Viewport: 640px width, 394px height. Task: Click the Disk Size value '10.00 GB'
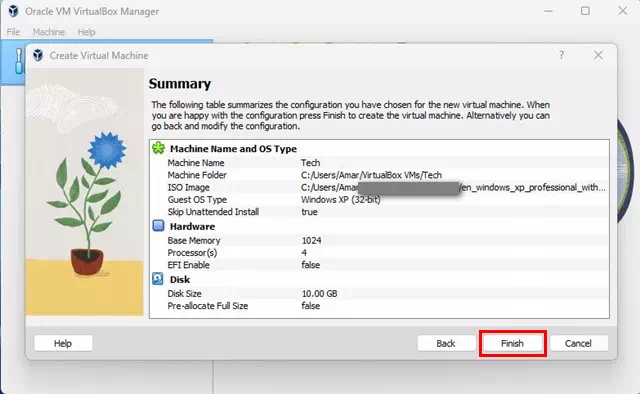(320, 293)
